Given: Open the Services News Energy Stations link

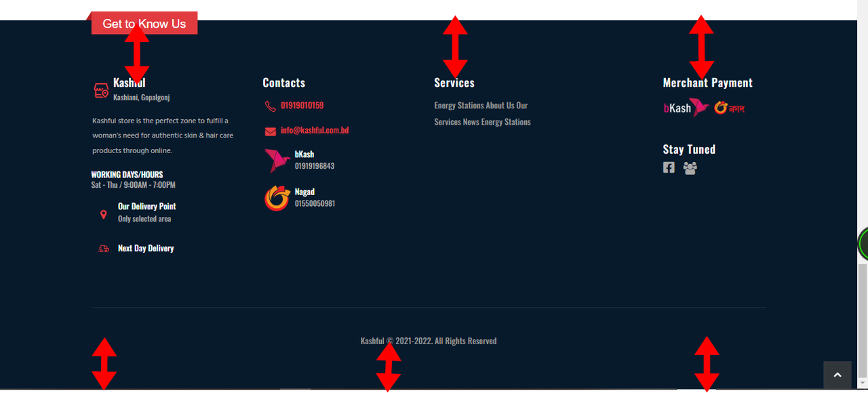Looking at the screenshot, I should tap(482, 122).
